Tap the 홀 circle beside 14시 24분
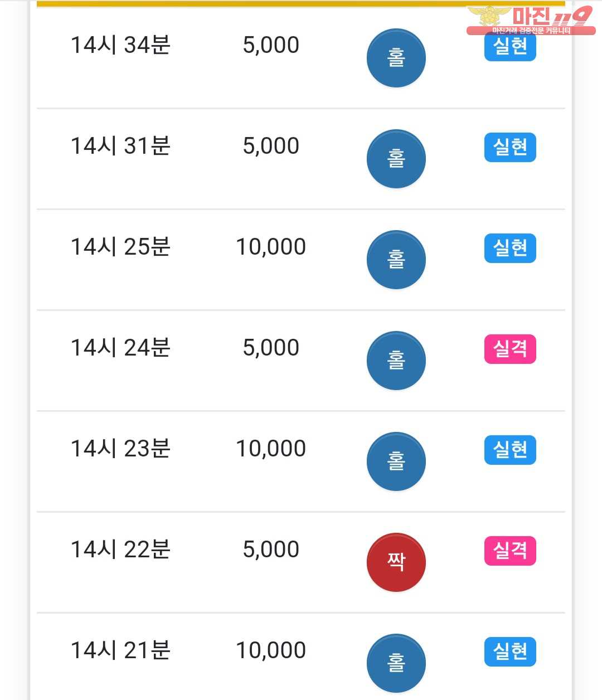The width and height of the screenshot is (602, 700). 396,361
